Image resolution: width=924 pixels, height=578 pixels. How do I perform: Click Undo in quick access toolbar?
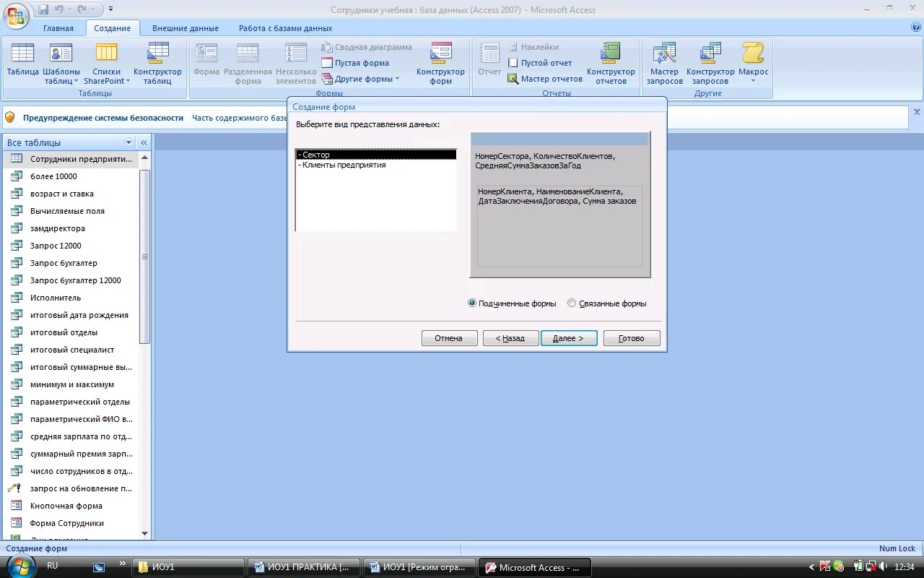(59, 9)
